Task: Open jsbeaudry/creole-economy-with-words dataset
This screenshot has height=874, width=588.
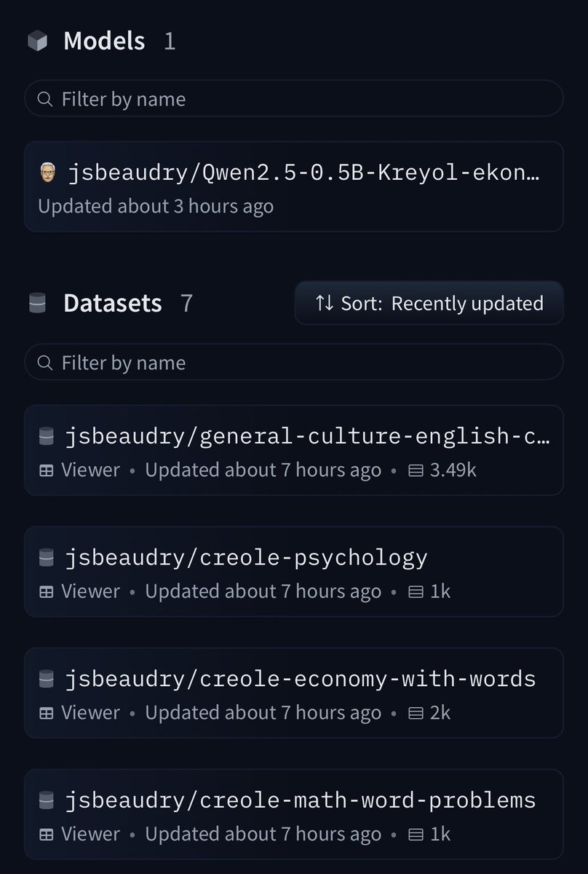Action: click(294, 693)
